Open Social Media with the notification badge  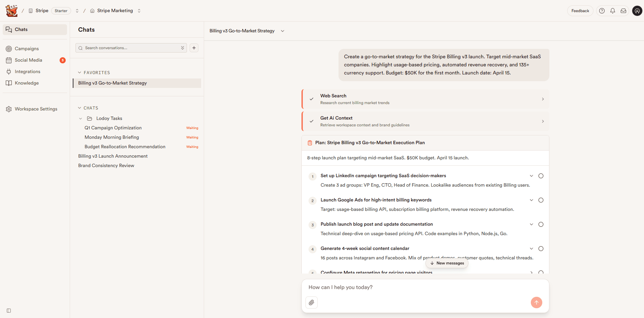(28, 60)
